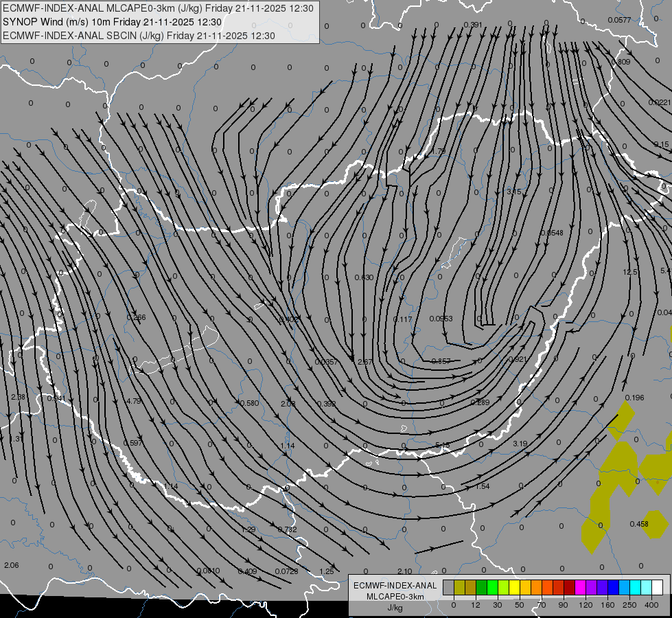Click the map value 3.15
The width and height of the screenshot is (672, 618).
pos(514,192)
